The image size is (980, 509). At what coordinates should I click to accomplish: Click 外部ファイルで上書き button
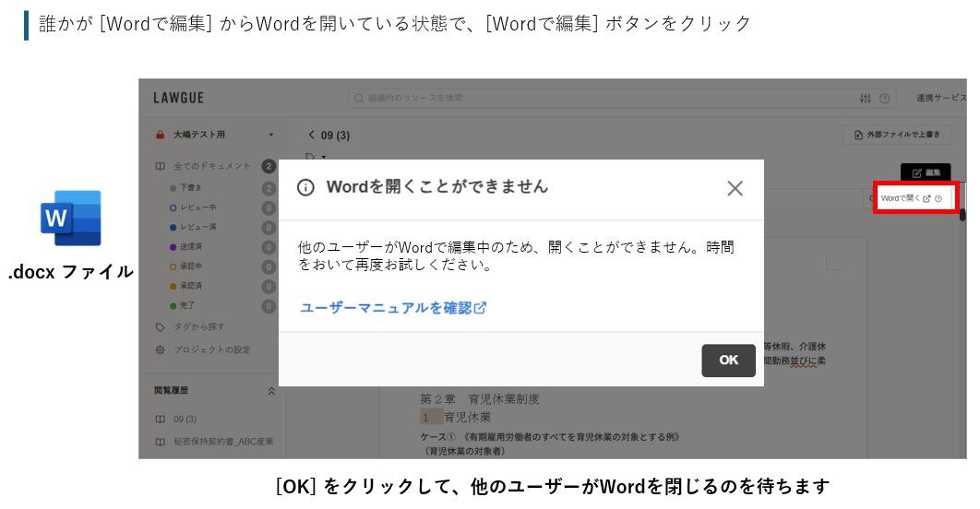coord(896,136)
